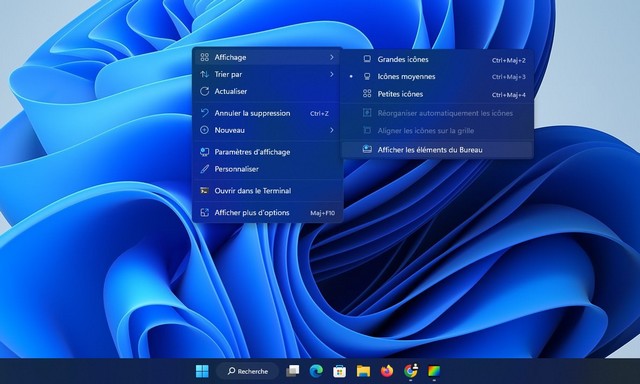
Task: Click the Actualiser refresh icon
Action: coord(204,91)
